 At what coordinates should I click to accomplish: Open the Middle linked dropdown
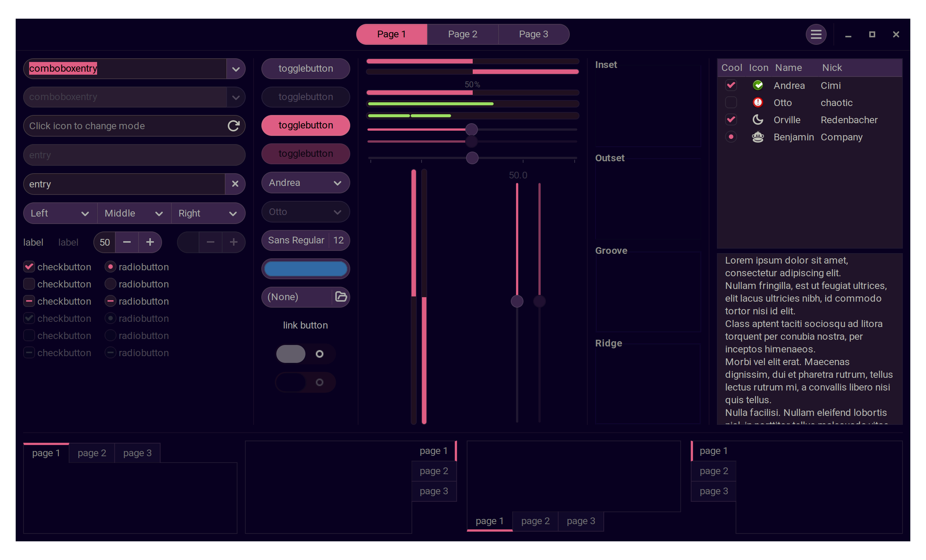click(x=134, y=214)
